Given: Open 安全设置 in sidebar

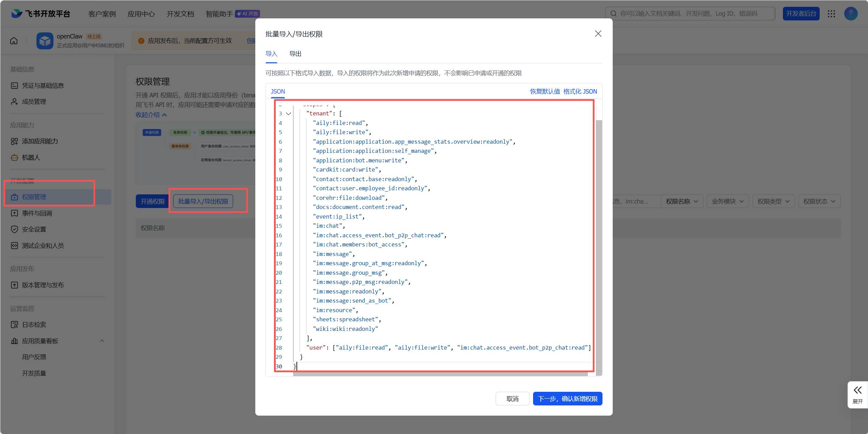Looking at the screenshot, I should (34, 229).
